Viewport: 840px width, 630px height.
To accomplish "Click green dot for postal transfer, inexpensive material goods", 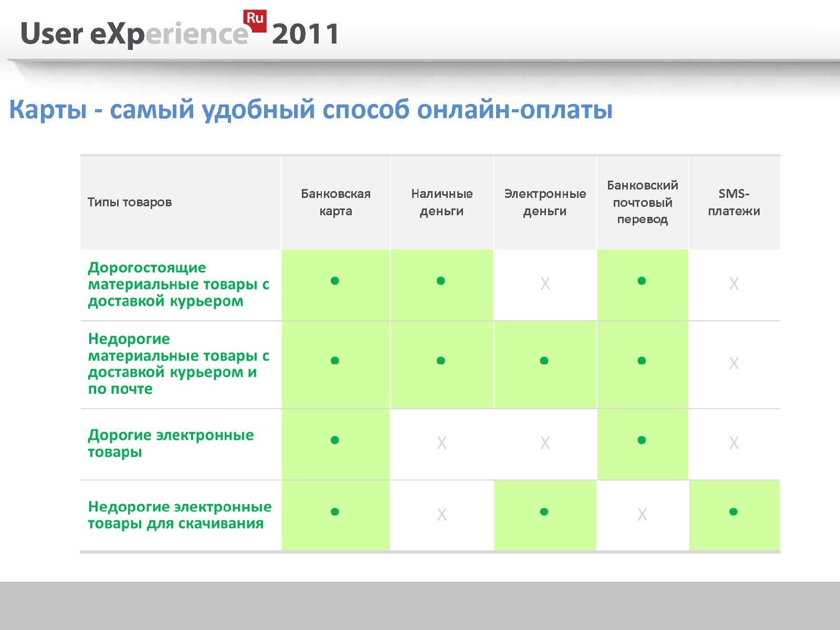I will (642, 361).
